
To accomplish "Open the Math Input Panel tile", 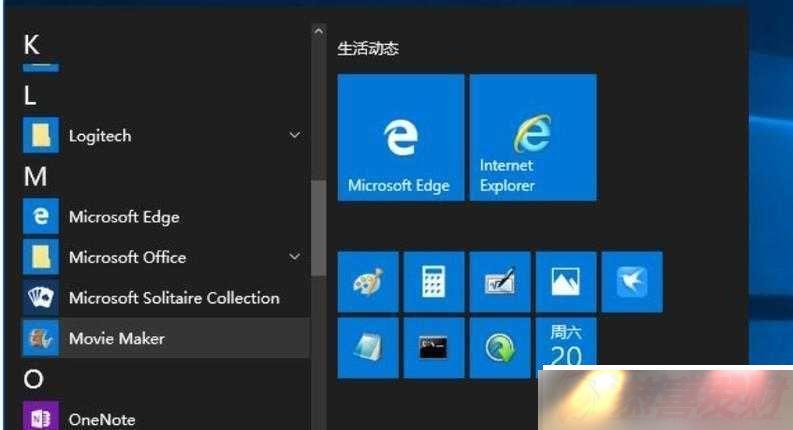I will (500, 282).
